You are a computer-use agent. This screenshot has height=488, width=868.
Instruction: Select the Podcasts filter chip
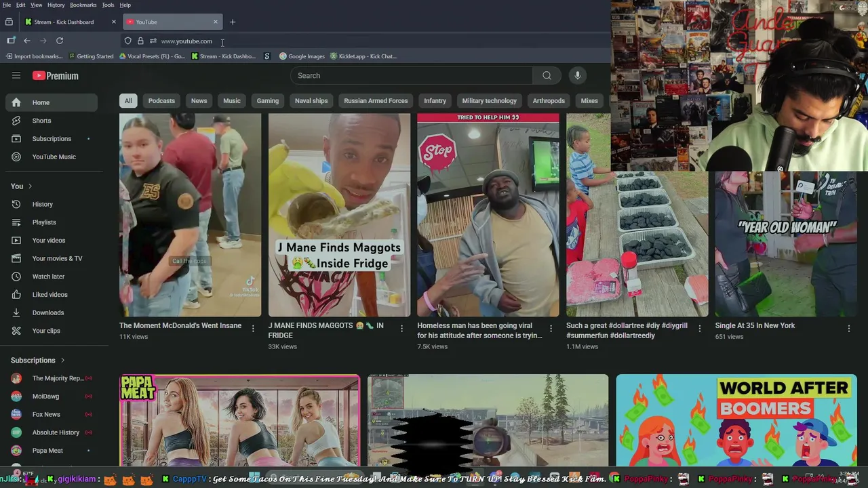(x=161, y=101)
